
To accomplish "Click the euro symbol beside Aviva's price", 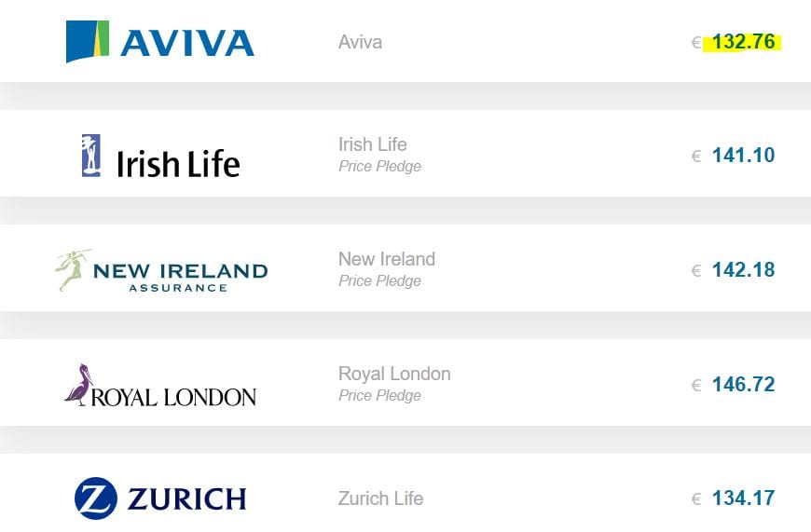I will 695,43.
